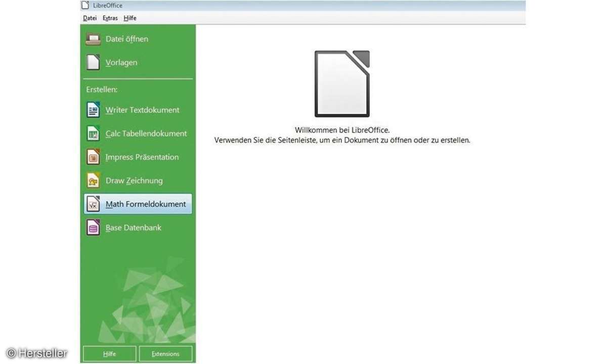This screenshot has height=364, width=607.
Task: Click the Impress presentation icon
Action: [93, 157]
